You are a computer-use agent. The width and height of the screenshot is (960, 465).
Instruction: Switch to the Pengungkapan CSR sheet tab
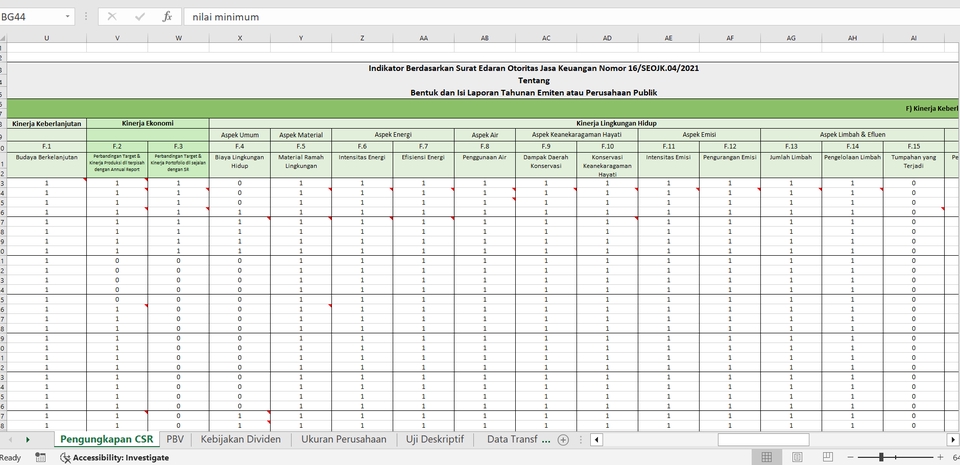(x=107, y=439)
